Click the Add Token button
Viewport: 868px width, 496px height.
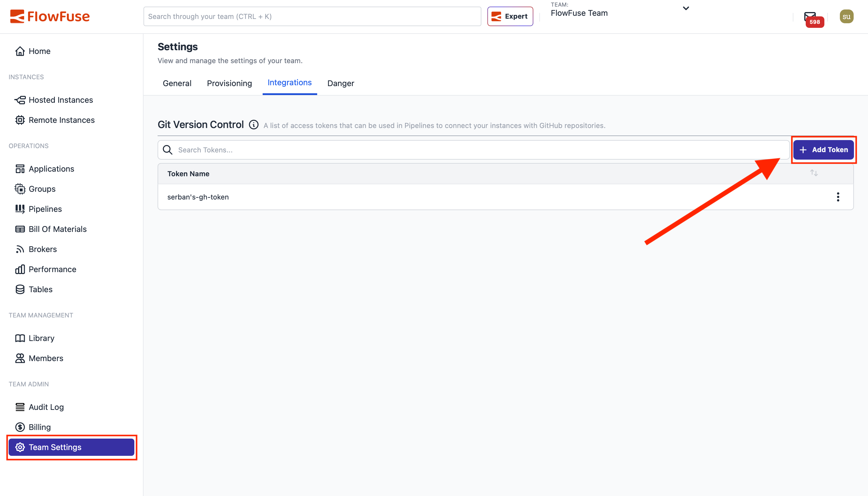(824, 150)
